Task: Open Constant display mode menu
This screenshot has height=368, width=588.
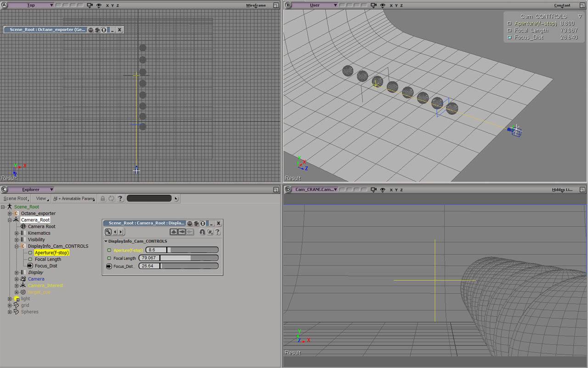Action: pyautogui.click(x=562, y=6)
